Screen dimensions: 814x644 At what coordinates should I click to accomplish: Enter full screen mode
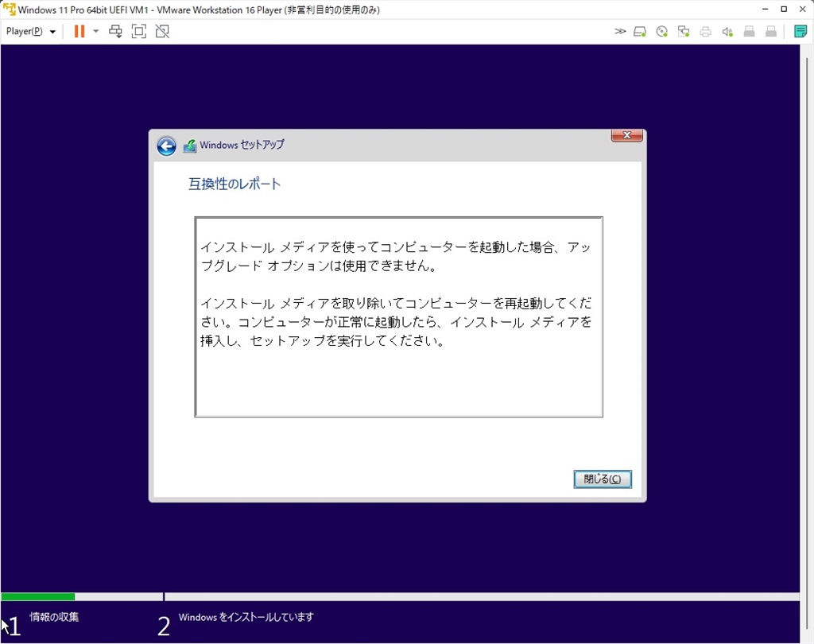(138, 31)
